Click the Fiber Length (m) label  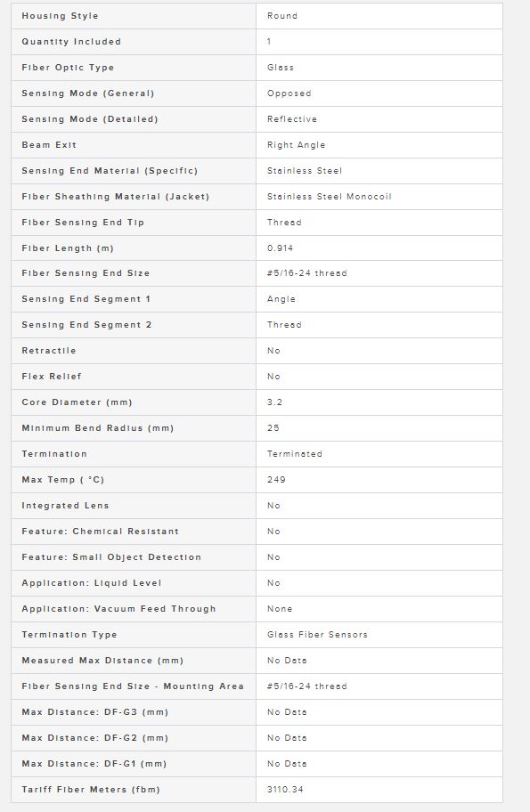click(x=68, y=248)
